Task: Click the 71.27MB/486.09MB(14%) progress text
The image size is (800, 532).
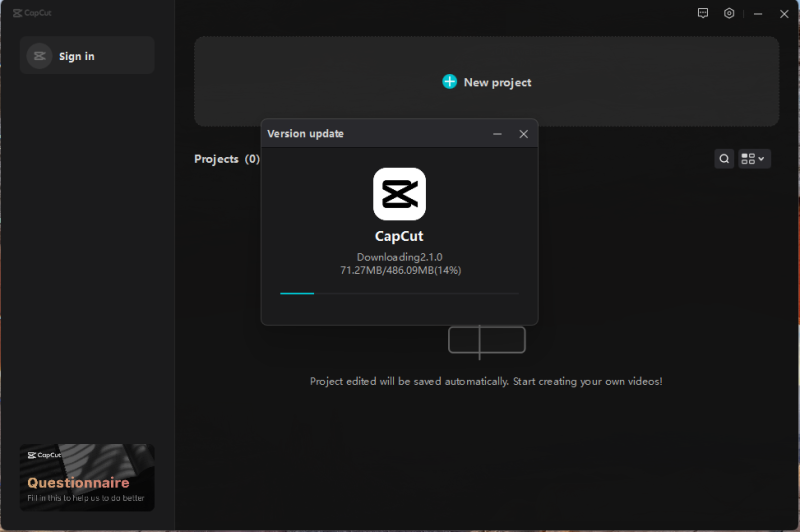Action: pos(401,270)
